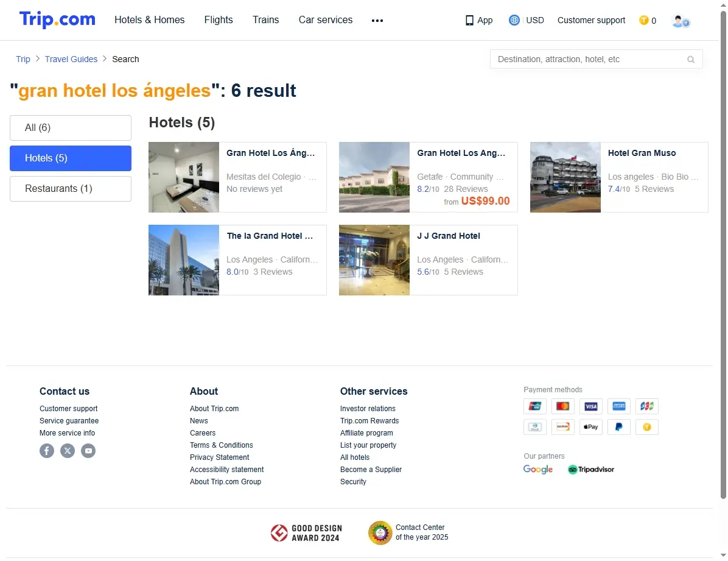Open Accessibility statement link
This screenshot has height=561, width=728.
click(226, 470)
